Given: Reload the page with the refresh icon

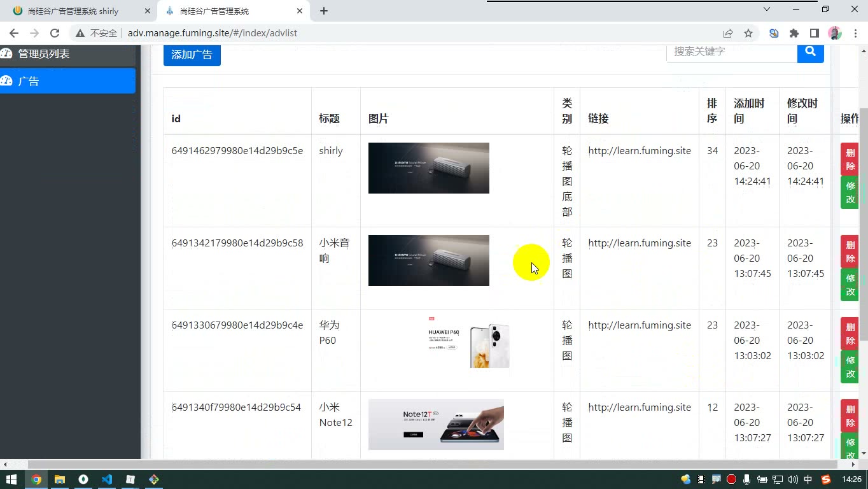Looking at the screenshot, I should click(x=55, y=33).
